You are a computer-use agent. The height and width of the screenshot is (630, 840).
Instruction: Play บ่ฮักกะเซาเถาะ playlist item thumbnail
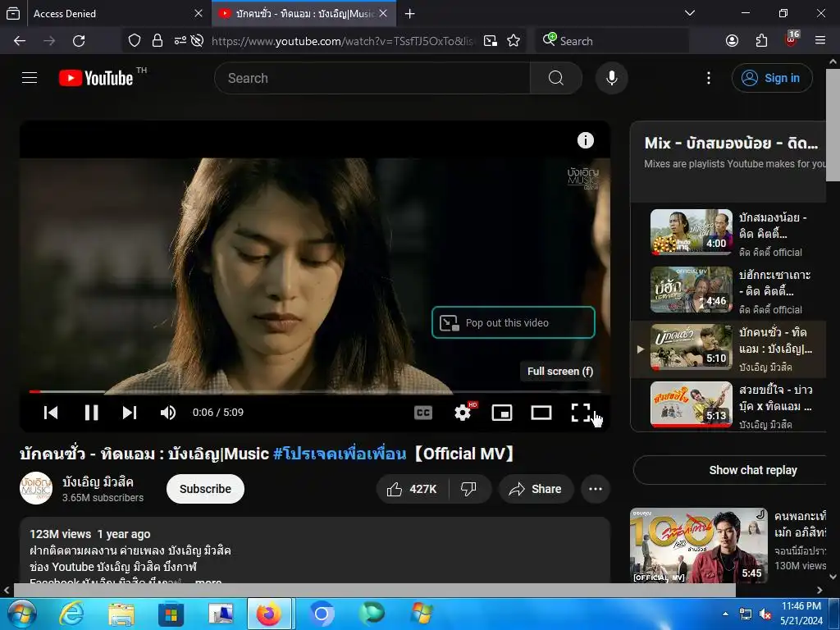pyautogui.click(x=691, y=290)
